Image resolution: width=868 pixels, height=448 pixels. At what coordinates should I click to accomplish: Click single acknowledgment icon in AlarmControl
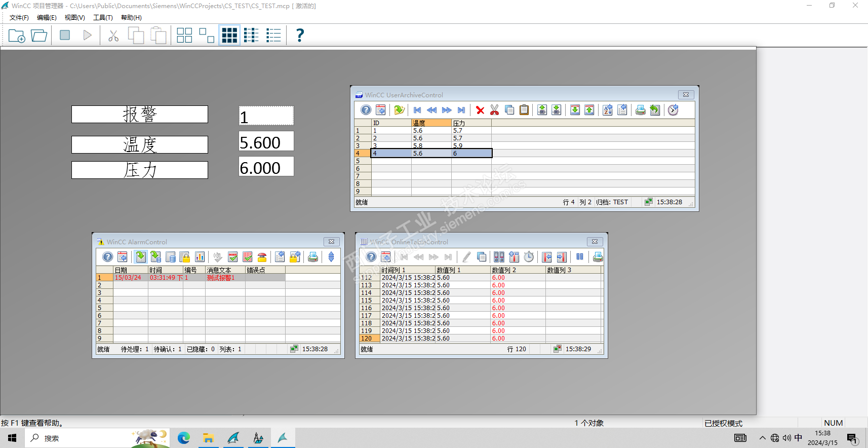233,257
